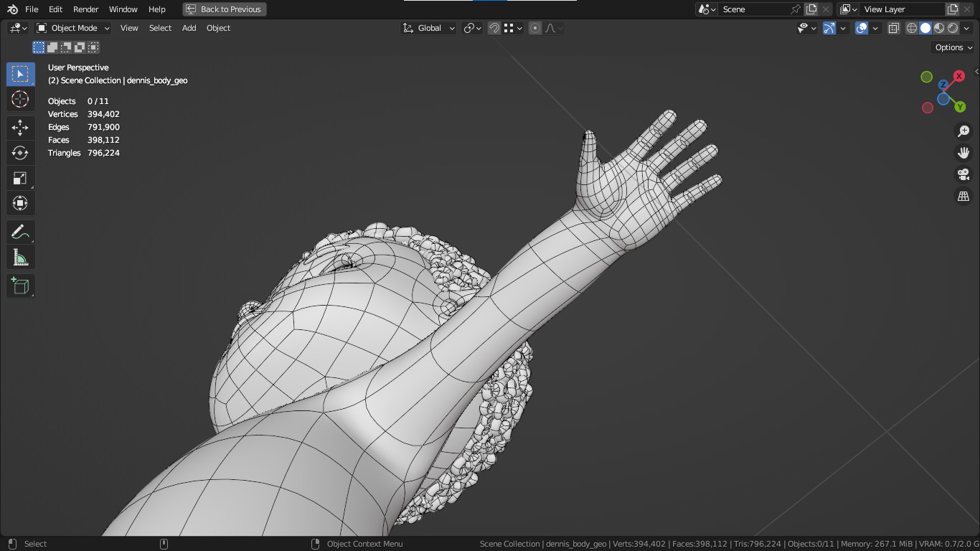Click the green Y axis gizmo ball

click(960, 107)
